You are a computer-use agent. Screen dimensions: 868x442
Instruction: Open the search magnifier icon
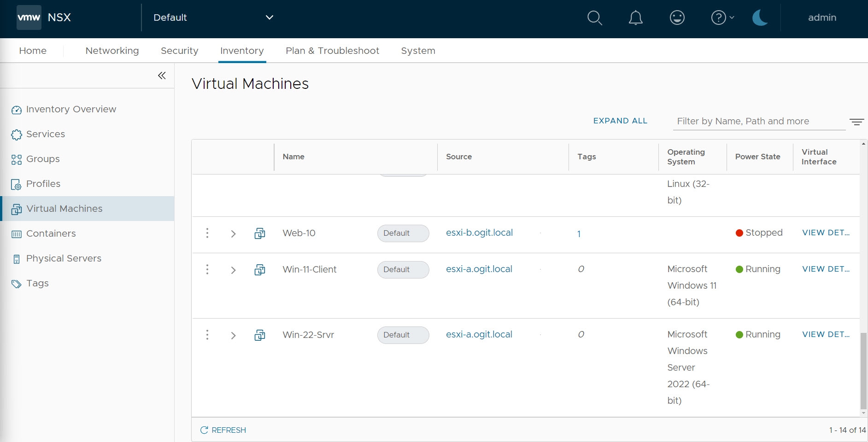(594, 18)
